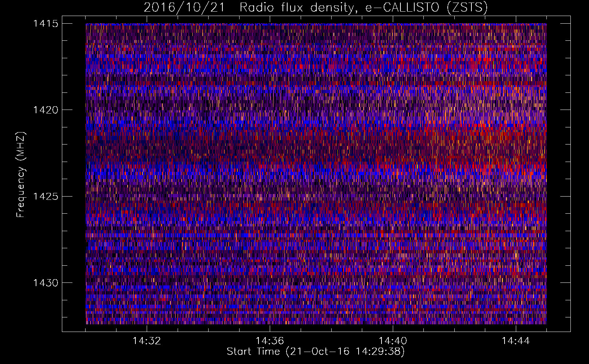This screenshot has height=364, width=589.
Task: Click the '1430' frequency axis label
Action: click(x=46, y=283)
